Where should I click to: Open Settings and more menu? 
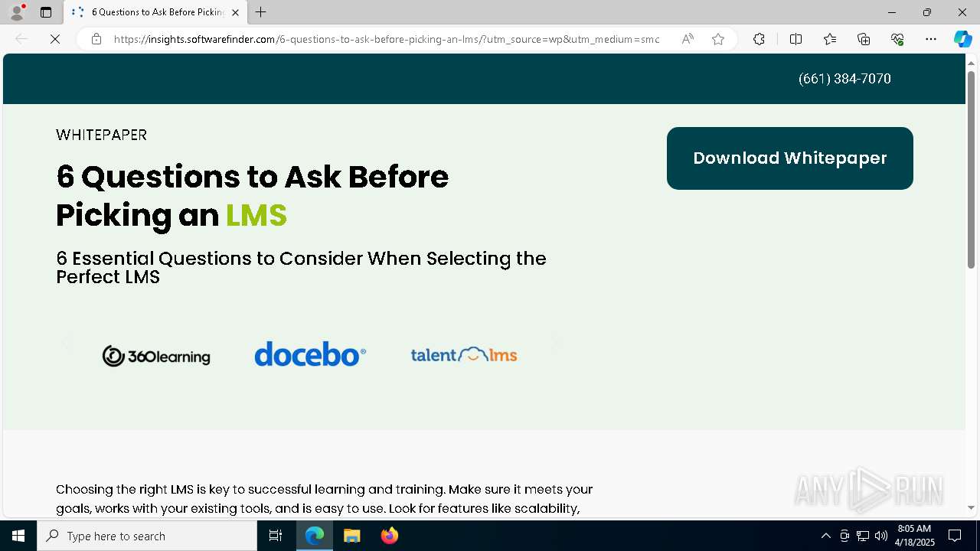click(931, 39)
